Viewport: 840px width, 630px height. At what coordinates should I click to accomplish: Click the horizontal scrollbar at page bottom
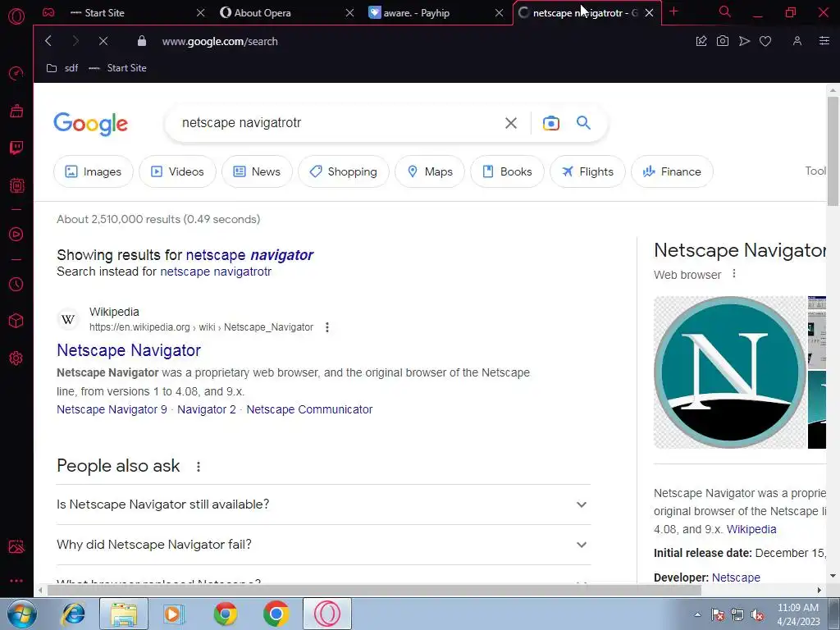coord(374,591)
